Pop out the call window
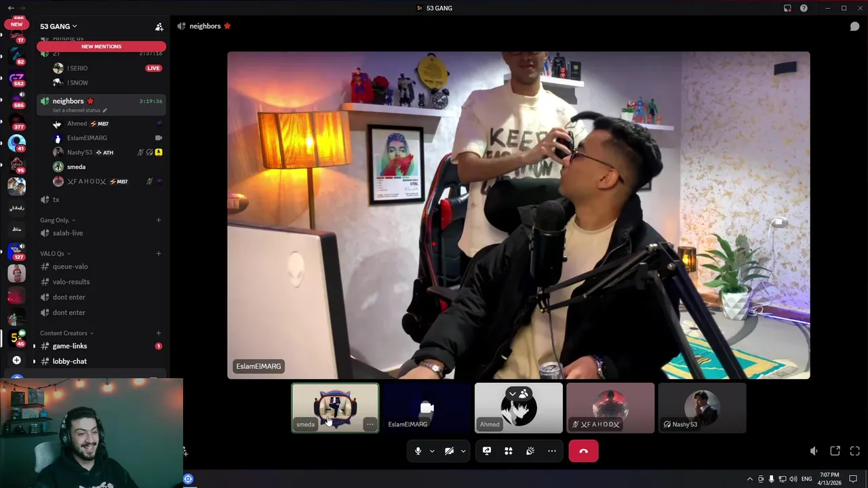Viewport: 868px width, 488px height. [835, 451]
